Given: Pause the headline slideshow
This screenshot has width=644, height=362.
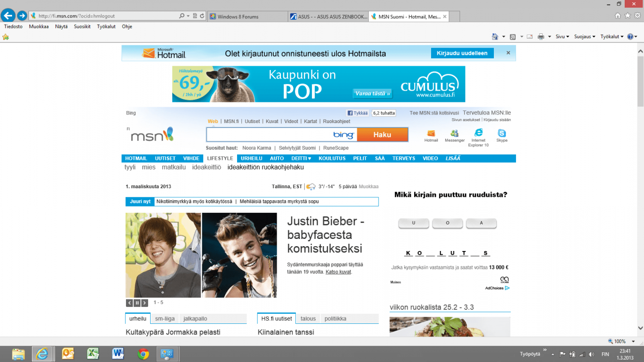Looking at the screenshot, I should (137, 303).
